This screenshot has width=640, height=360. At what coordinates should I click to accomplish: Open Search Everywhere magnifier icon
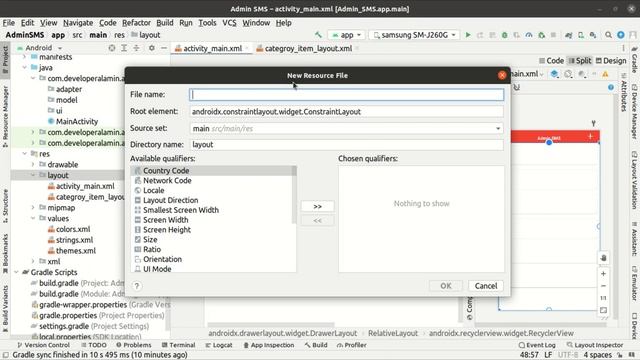click(x=608, y=35)
